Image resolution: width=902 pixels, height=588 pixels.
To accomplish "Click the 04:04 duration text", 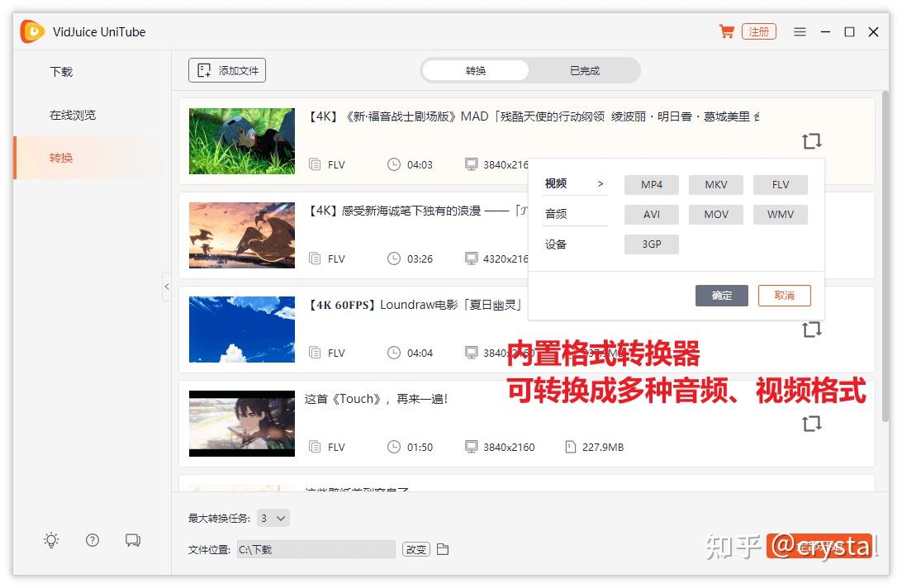I will (x=420, y=353).
